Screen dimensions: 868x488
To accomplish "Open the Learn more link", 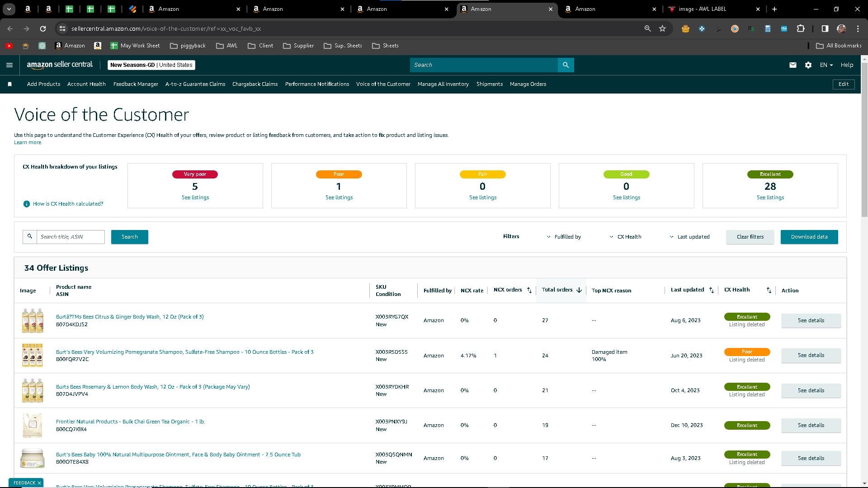I will [x=28, y=142].
